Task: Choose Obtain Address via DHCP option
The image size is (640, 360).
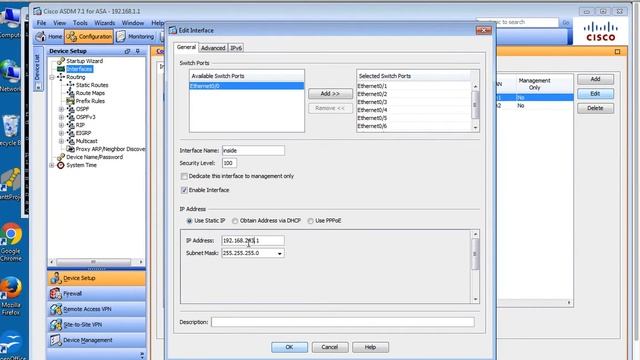Action: (235, 221)
